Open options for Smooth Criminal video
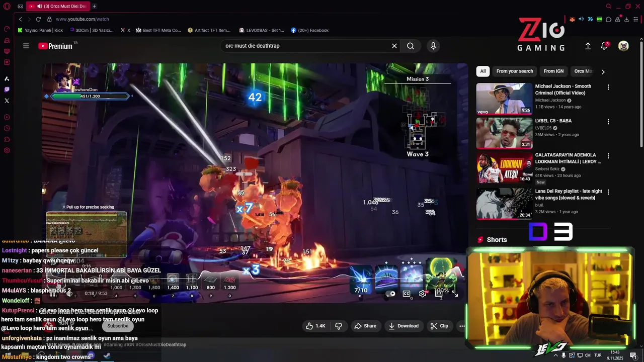The height and width of the screenshot is (362, 644). [608, 87]
